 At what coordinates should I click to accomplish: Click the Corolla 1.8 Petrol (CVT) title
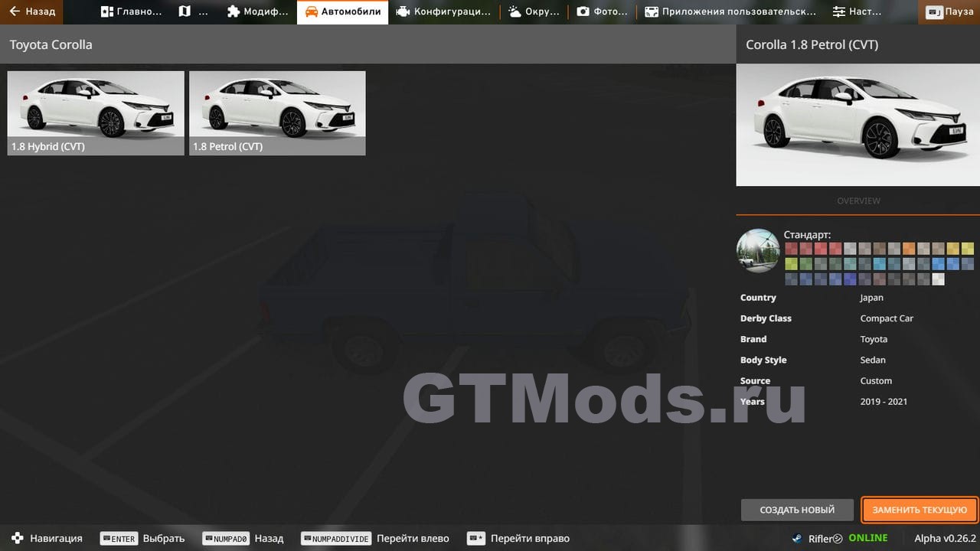tap(812, 44)
